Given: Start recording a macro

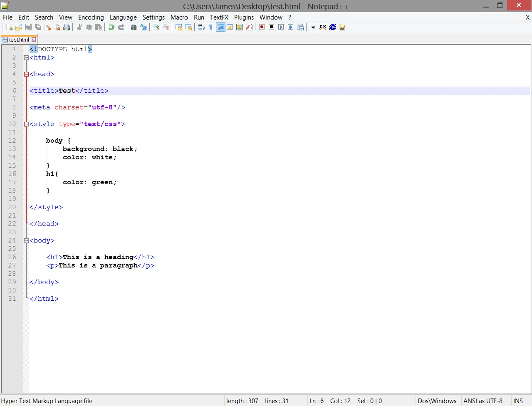Looking at the screenshot, I should 262,27.
